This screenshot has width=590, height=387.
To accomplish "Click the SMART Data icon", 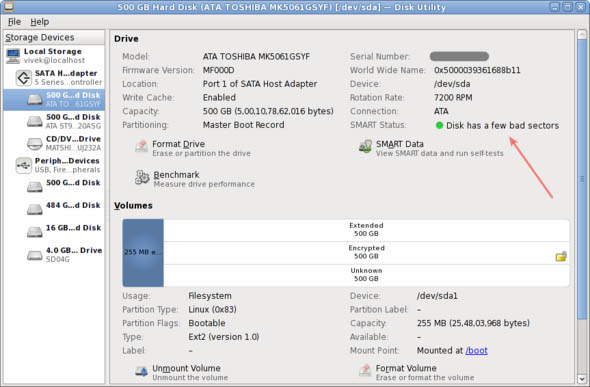I will [365, 147].
